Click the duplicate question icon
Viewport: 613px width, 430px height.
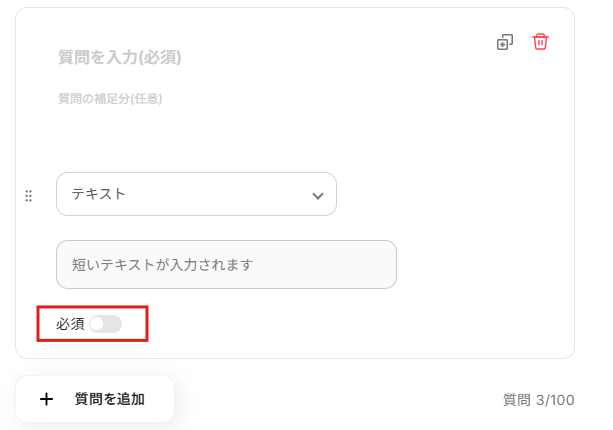pos(505,42)
